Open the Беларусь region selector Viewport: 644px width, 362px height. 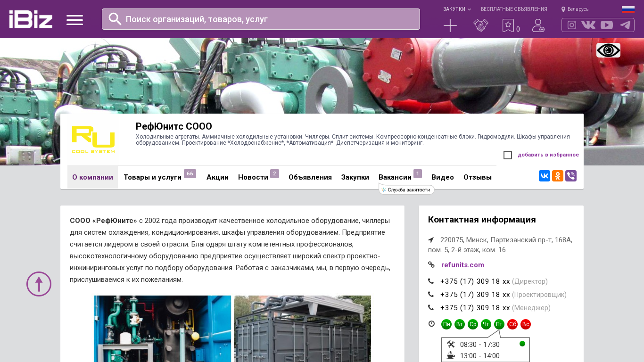point(575,9)
